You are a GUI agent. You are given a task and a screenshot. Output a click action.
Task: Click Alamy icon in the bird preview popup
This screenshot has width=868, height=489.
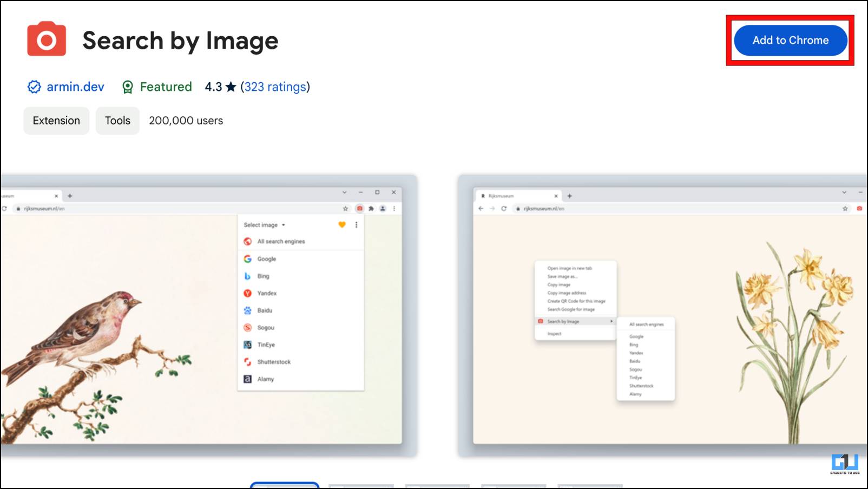point(247,379)
